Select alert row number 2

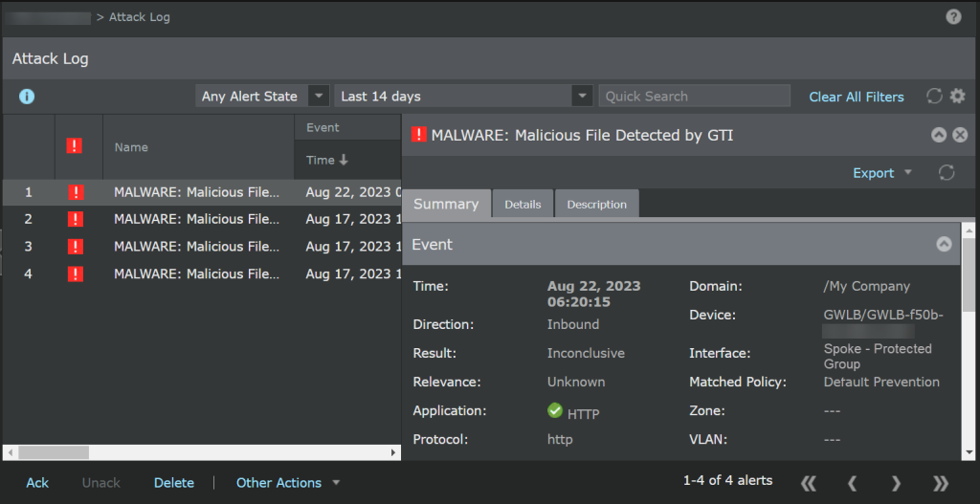coord(201,219)
